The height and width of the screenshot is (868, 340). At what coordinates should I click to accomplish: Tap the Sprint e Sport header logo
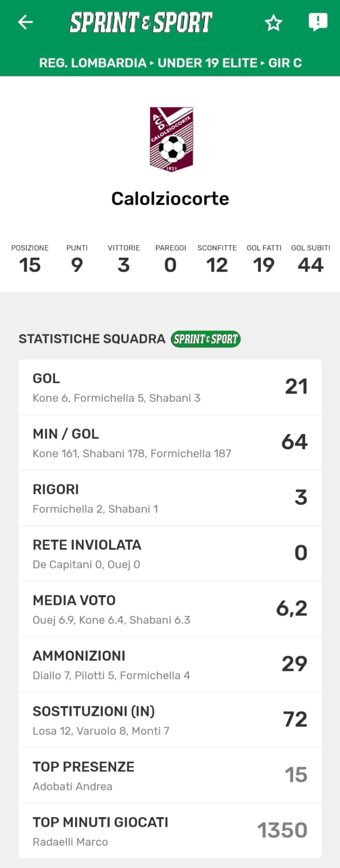(140, 22)
